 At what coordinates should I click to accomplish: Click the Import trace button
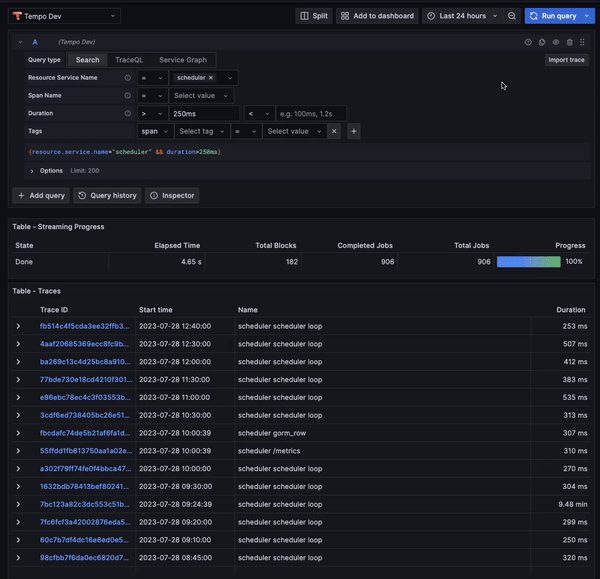[566, 60]
